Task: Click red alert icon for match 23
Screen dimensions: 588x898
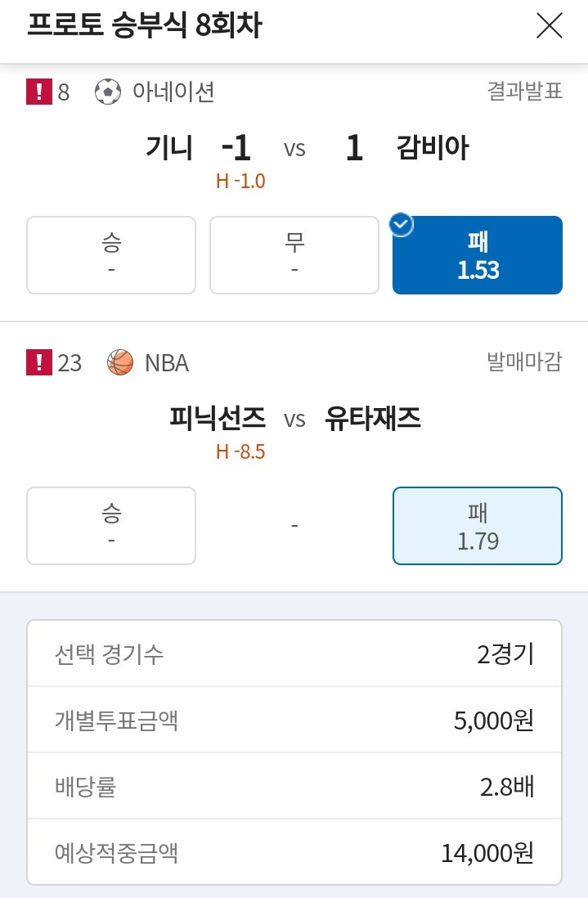Action: tap(39, 362)
